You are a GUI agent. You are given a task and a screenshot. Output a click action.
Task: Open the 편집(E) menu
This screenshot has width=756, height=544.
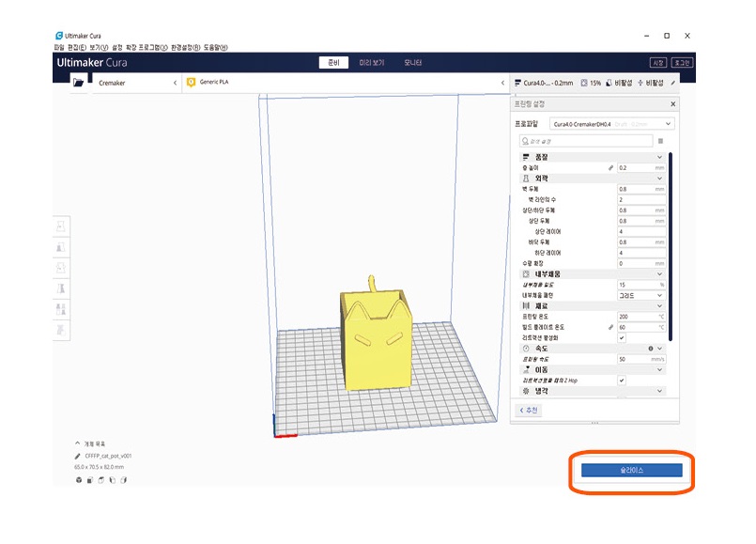click(x=77, y=47)
